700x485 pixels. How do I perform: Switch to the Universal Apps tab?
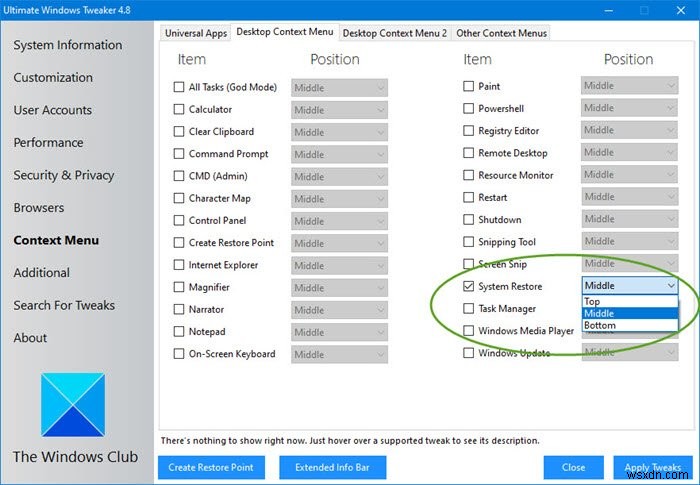tap(196, 33)
